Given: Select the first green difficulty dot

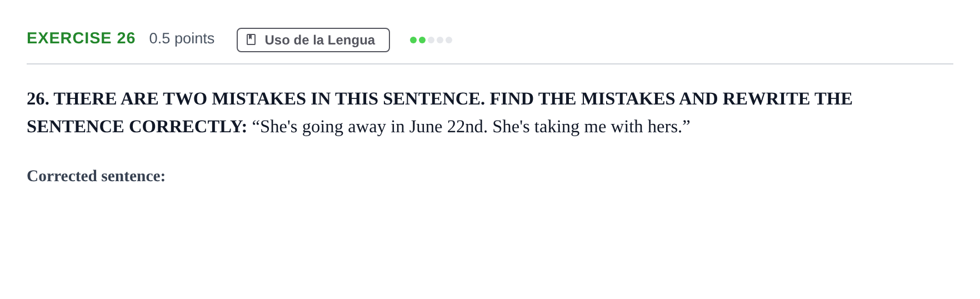Looking at the screenshot, I should 413,40.
